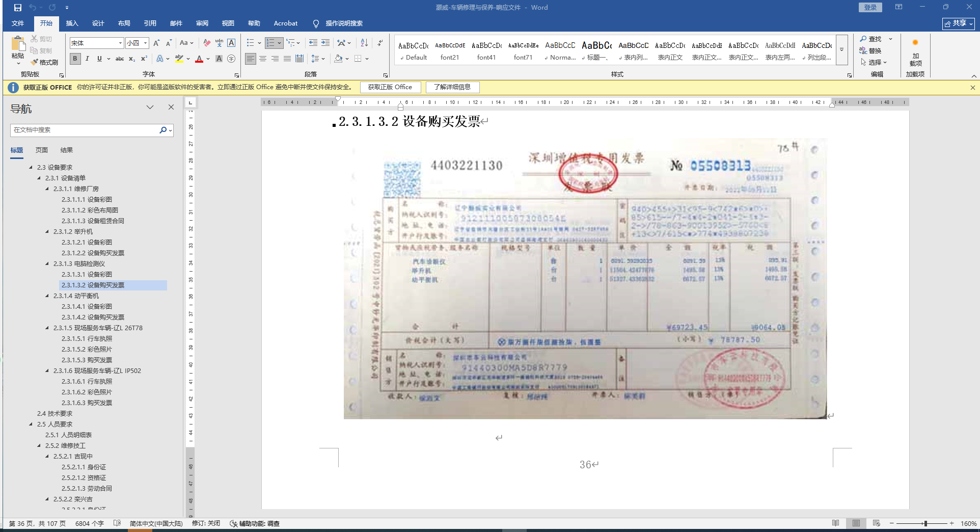Switch to the 插入 ribbon tab
Image resolution: width=980 pixels, height=532 pixels.
coord(72,23)
